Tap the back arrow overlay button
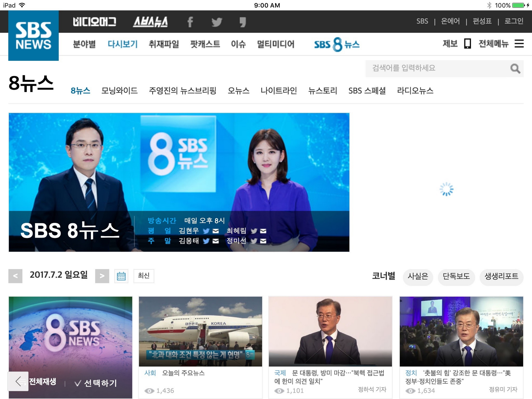Image resolution: width=532 pixels, height=399 pixels. tap(18, 381)
